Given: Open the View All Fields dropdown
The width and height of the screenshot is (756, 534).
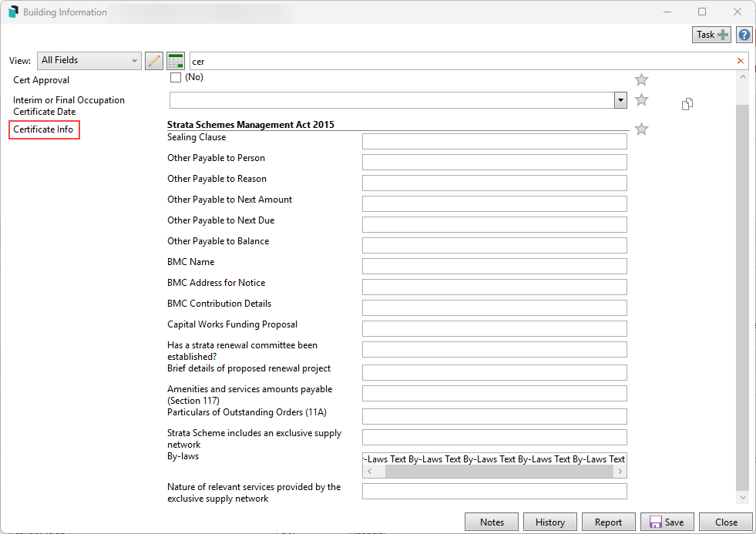Looking at the screenshot, I should [x=89, y=60].
